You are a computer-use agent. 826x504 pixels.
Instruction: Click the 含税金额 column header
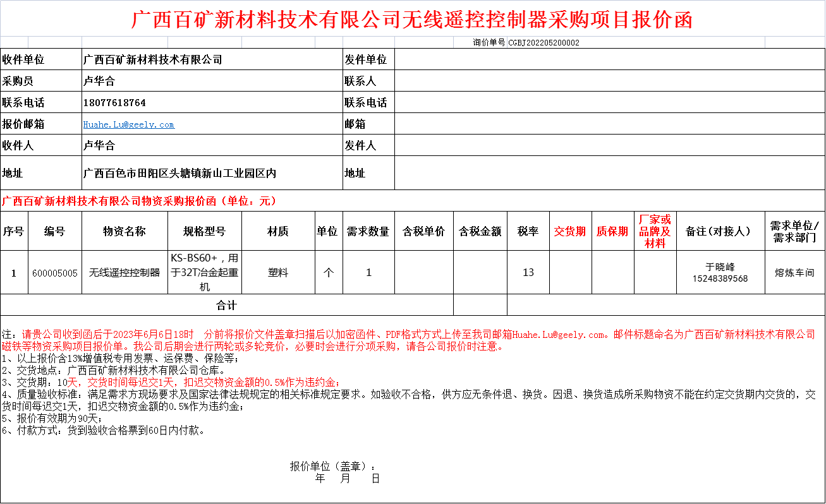[480, 231]
